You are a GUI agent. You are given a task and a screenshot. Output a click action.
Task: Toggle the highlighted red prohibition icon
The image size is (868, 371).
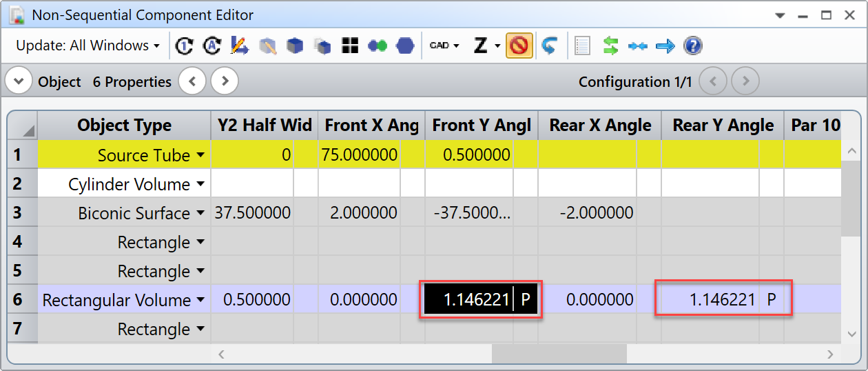tap(519, 46)
